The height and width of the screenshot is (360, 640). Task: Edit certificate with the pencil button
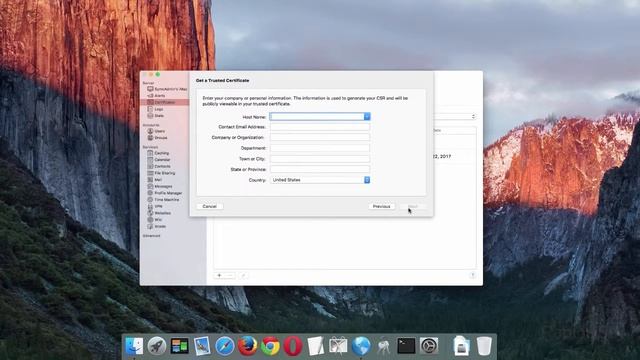click(243, 276)
